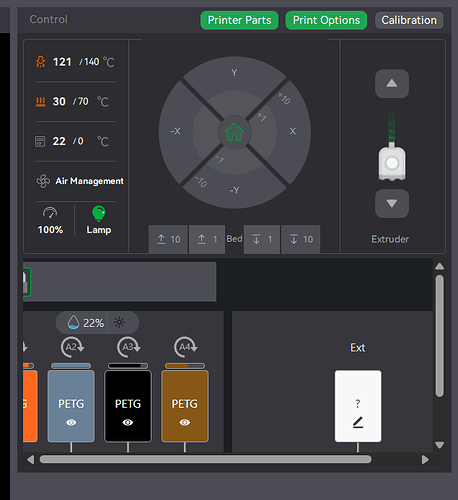Lower bed by 1
458x500 pixels.
[262, 239]
